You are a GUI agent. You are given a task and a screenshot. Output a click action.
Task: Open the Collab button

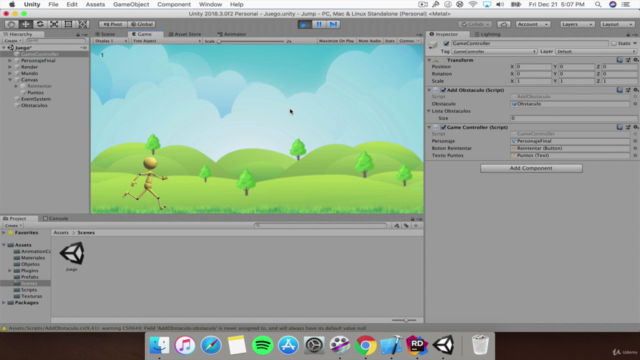click(475, 24)
